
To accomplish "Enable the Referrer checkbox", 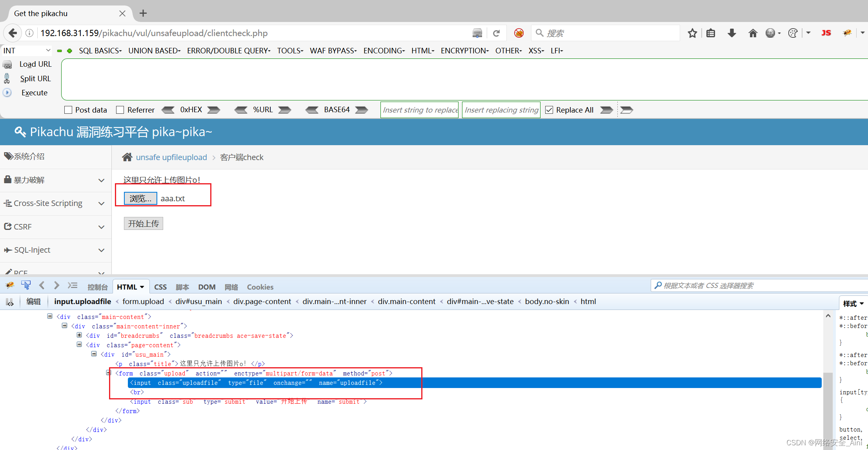I will (120, 110).
